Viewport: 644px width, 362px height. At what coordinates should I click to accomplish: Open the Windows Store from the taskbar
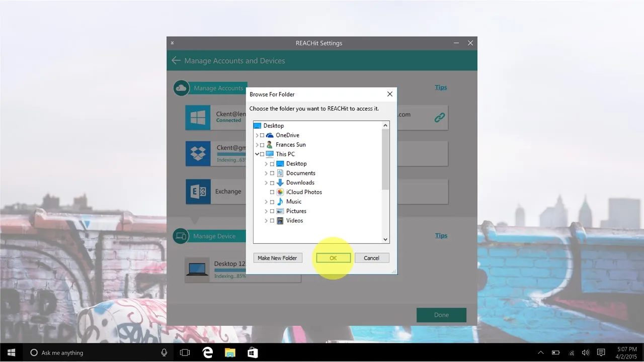coord(253,352)
